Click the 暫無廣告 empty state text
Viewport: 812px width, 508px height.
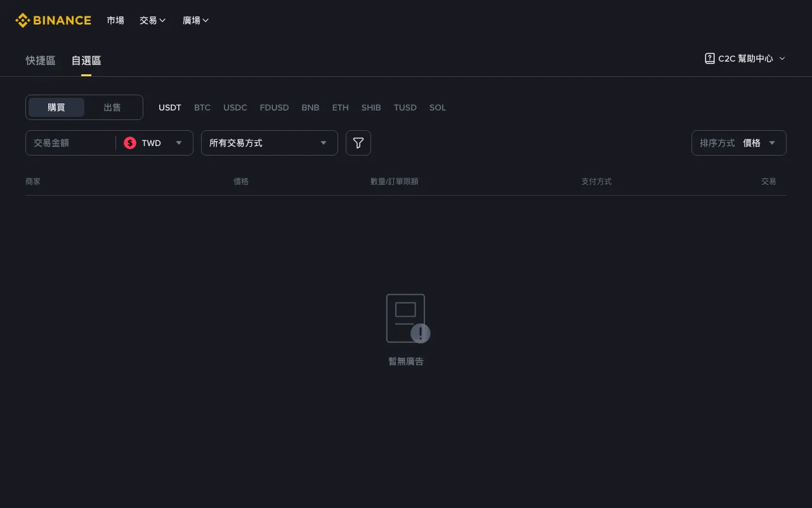coord(406,361)
